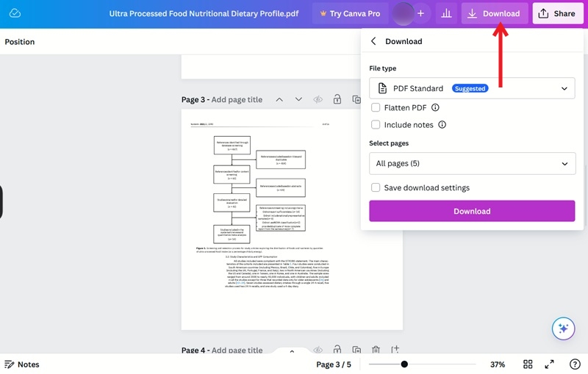Open the Share menu

557,13
